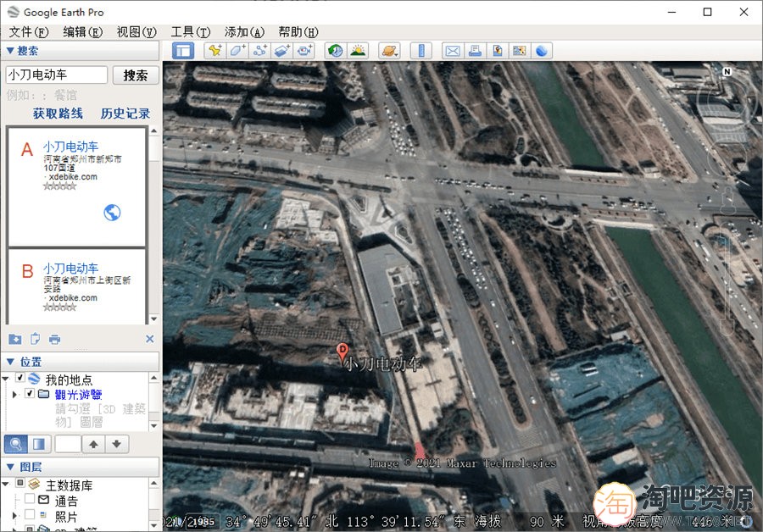Add a path from the toolbar
The image size is (763, 532).
[259, 51]
